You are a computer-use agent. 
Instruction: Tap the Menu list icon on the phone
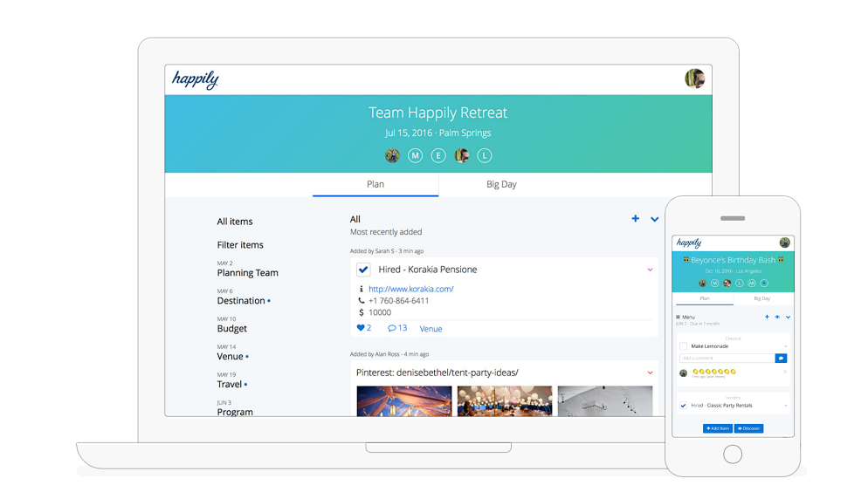(679, 317)
